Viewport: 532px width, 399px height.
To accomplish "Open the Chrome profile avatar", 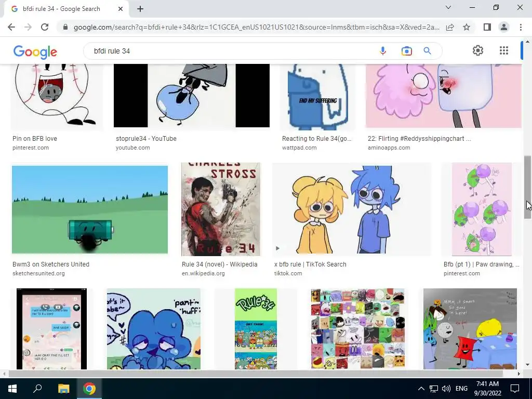I will tap(504, 27).
